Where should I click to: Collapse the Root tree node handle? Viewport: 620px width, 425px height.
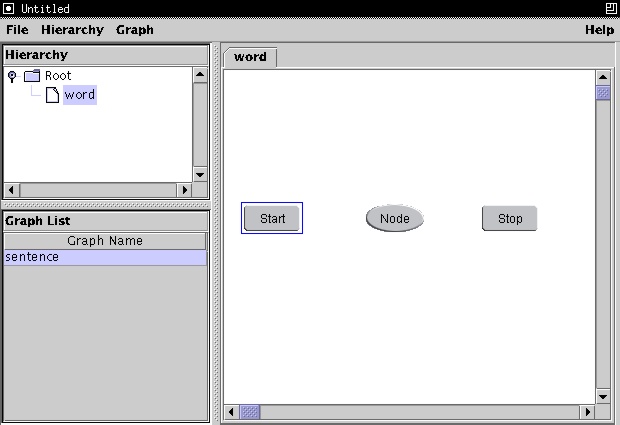(x=12, y=75)
